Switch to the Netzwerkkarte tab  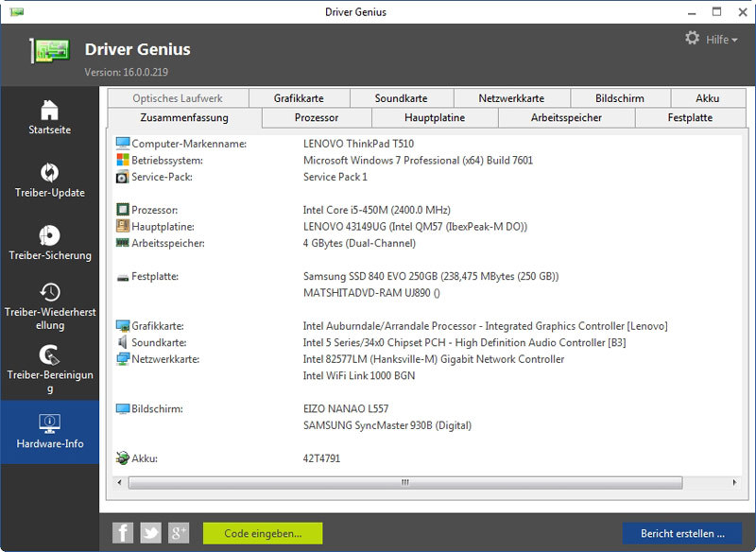(511, 98)
